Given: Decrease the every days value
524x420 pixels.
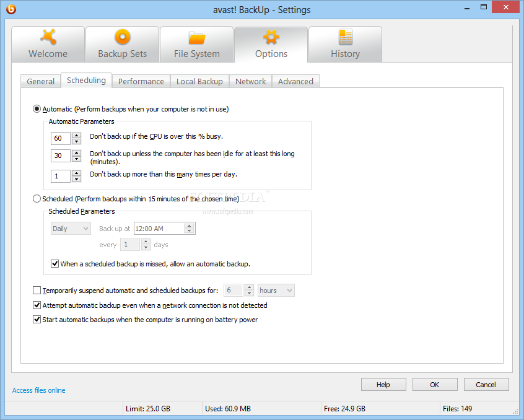Looking at the screenshot, I should 146,247.
